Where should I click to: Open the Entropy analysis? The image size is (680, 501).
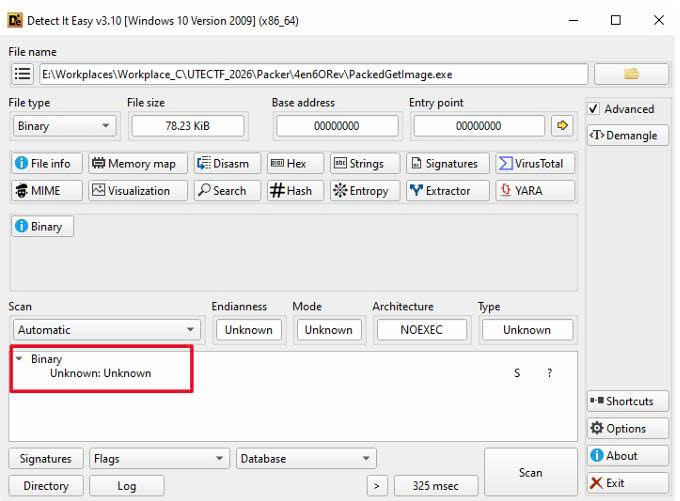pos(365,191)
